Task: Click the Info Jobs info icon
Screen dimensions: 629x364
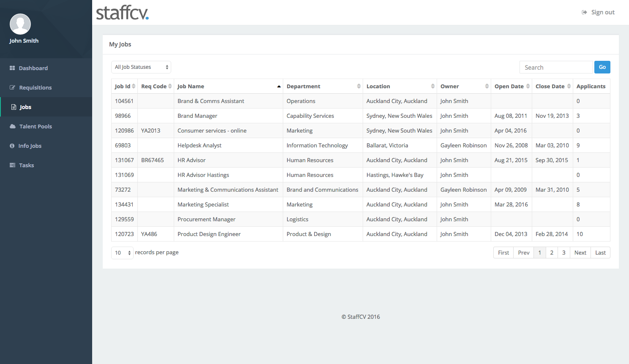Action: tap(12, 146)
